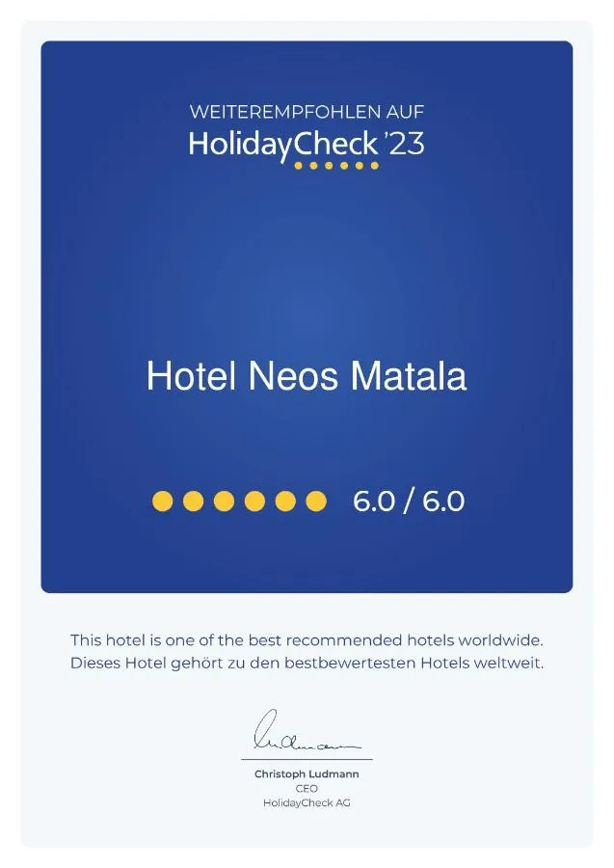Click the English 'This hotel is one' sentence
This screenshot has height=868, width=614.
(307, 639)
